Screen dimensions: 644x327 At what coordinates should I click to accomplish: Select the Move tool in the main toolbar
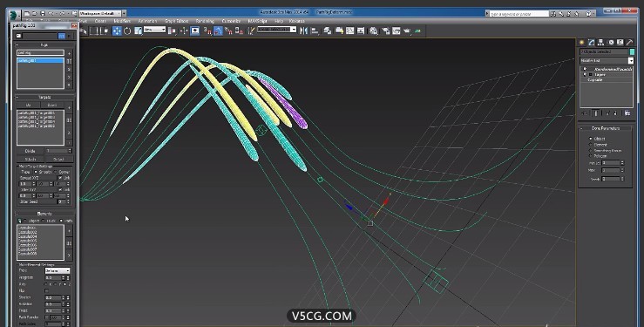click(117, 31)
